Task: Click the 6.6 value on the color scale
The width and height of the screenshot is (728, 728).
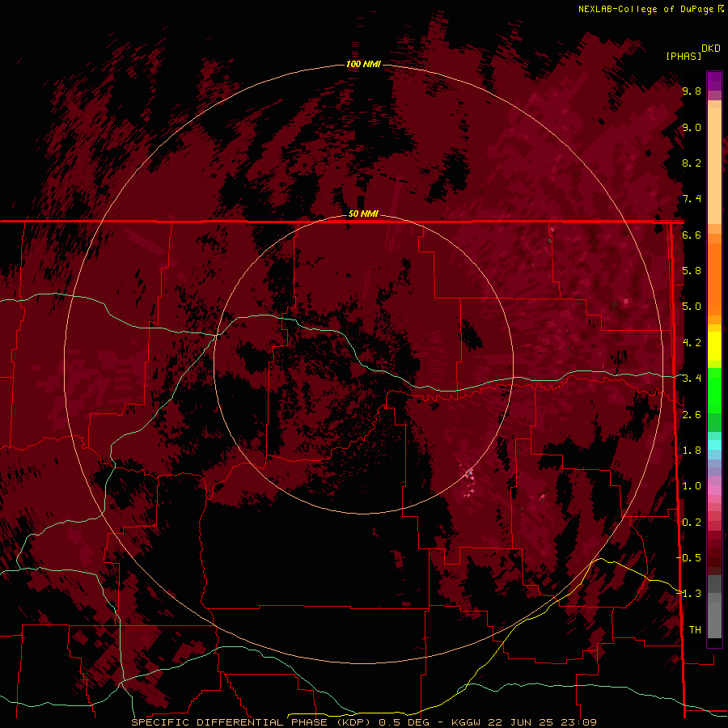Action: pyautogui.click(x=692, y=235)
